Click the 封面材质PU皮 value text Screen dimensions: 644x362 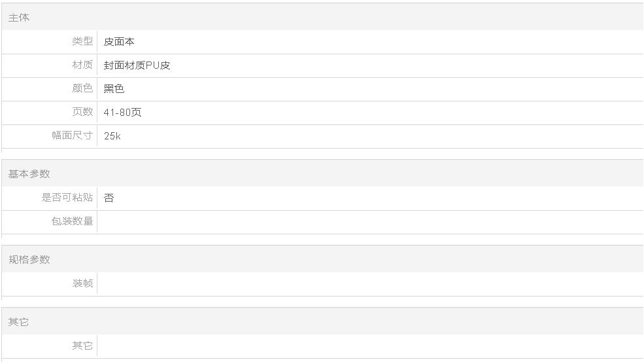click(x=137, y=65)
